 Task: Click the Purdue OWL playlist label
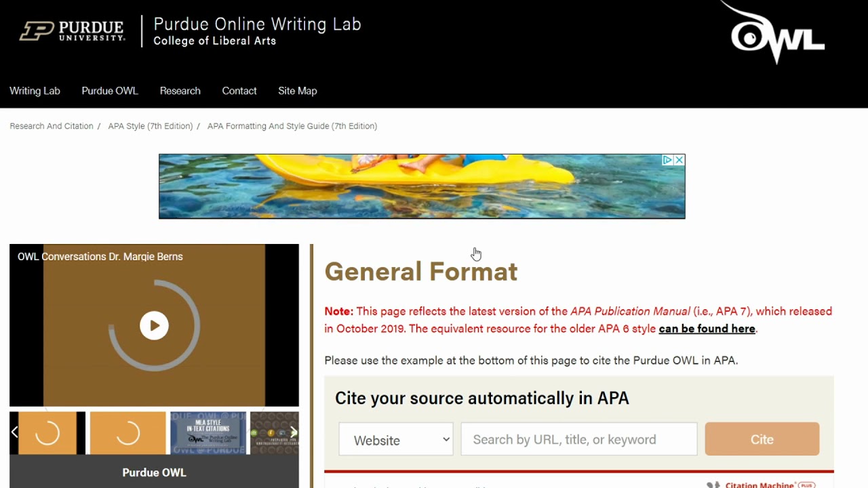pos(154,472)
